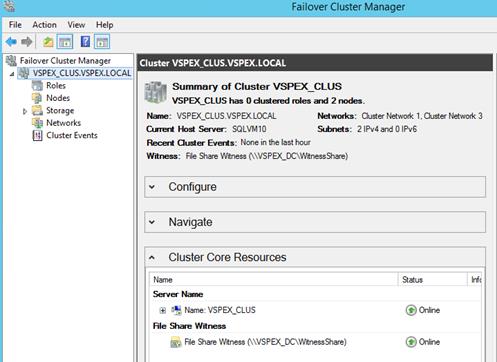Screen dimensions: 497x362
Task: Click Online status icon for VSPEX_CLUS
Action: click(x=411, y=310)
